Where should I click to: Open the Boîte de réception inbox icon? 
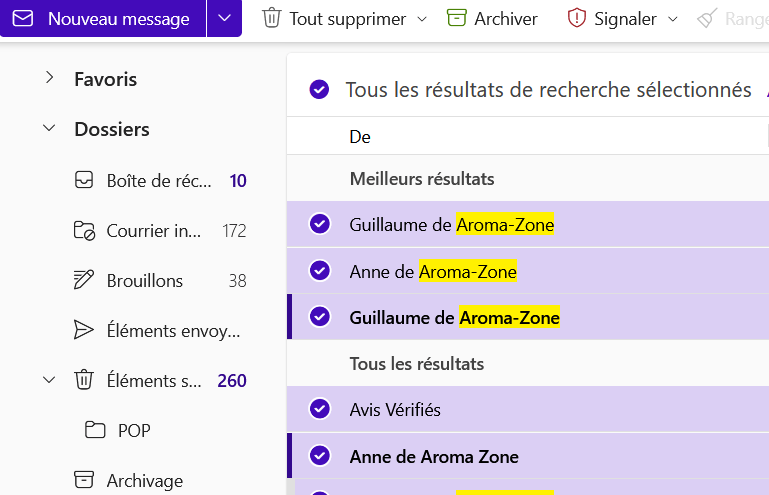pos(84,181)
